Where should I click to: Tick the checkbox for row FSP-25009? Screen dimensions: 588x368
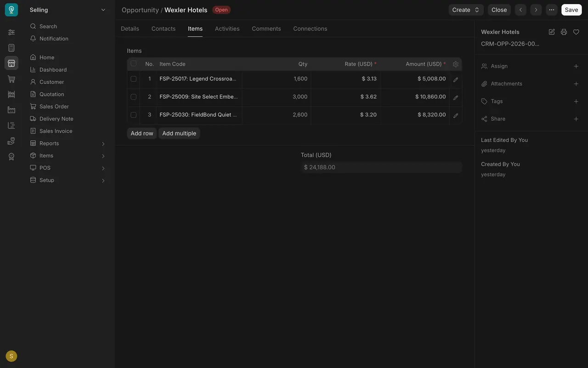coord(134,97)
